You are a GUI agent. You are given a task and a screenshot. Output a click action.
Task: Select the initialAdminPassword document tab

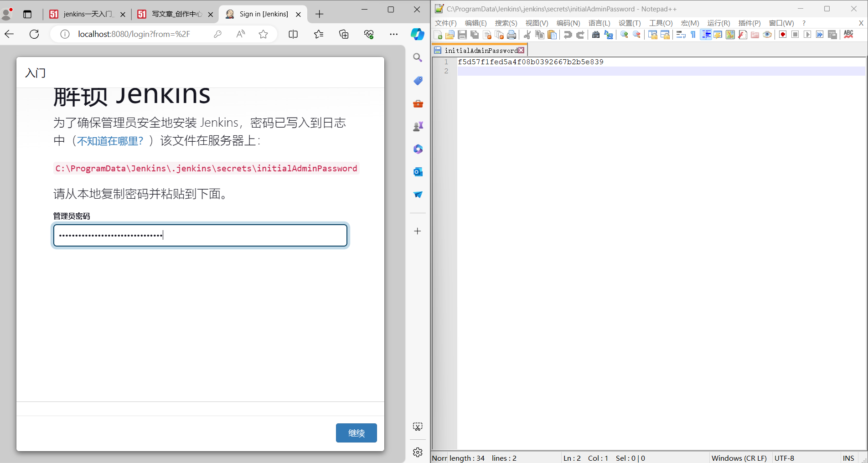(x=479, y=50)
